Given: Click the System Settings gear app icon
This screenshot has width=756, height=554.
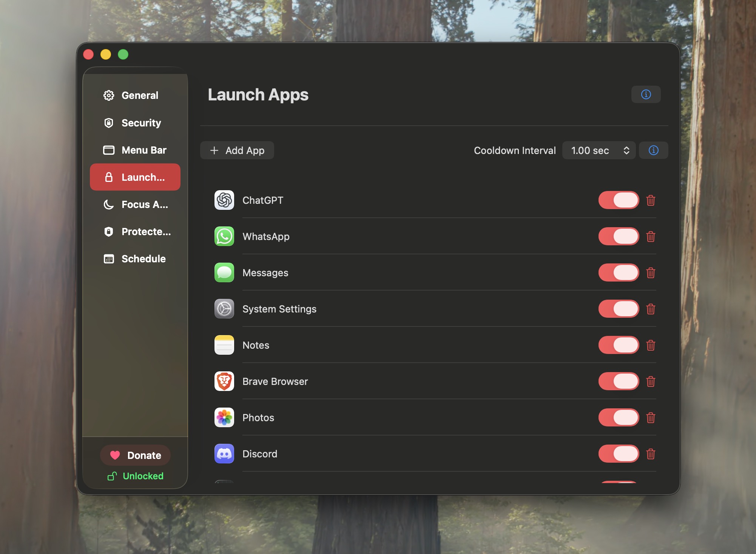Looking at the screenshot, I should click(224, 309).
